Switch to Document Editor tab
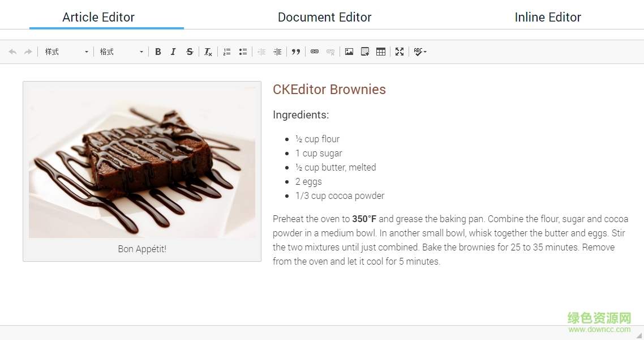The image size is (644, 340). click(324, 17)
